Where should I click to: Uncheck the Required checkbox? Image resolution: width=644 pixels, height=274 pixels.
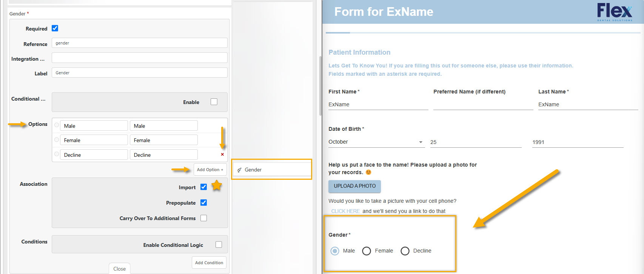pos(55,28)
